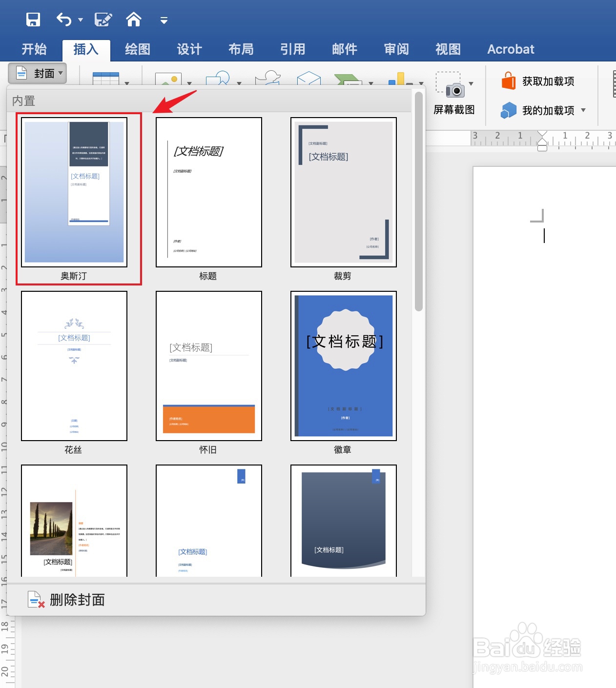Image resolution: width=616 pixels, height=688 pixels.
Task: Select the 奥斯汀 cover page template
Action: (74, 193)
